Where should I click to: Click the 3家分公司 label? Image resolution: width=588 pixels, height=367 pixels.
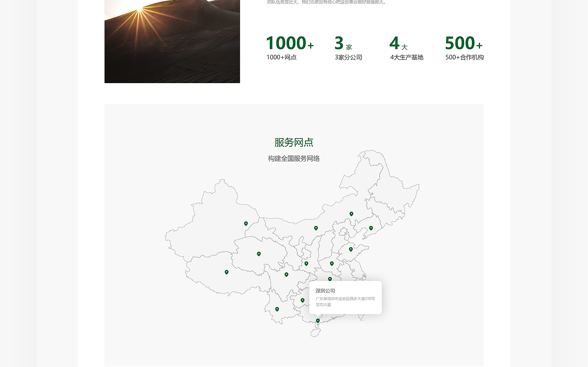(x=348, y=57)
